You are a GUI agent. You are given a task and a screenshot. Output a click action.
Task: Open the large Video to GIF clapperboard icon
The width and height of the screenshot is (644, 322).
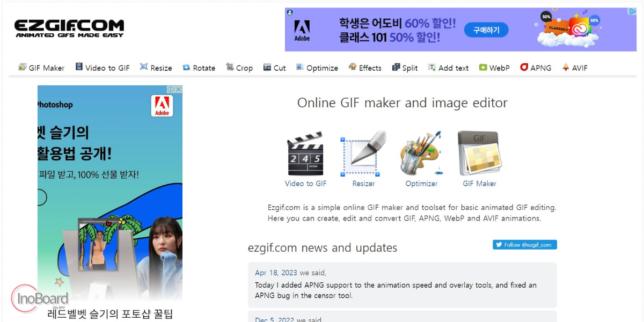coord(305,153)
